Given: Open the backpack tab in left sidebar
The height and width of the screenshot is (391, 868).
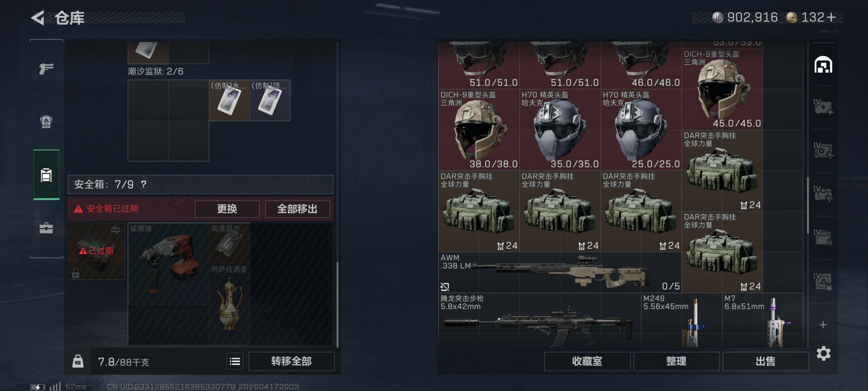Looking at the screenshot, I should pos(46,121).
